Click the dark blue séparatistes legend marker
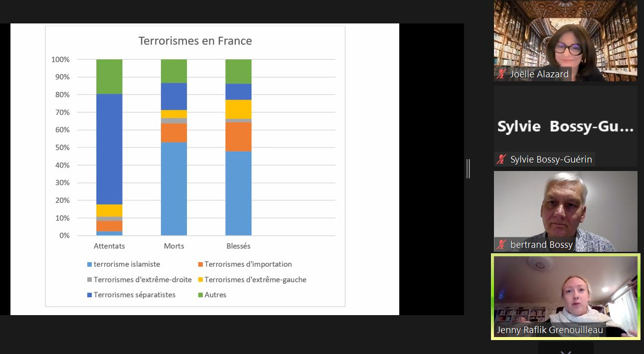 click(x=90, y=295)
